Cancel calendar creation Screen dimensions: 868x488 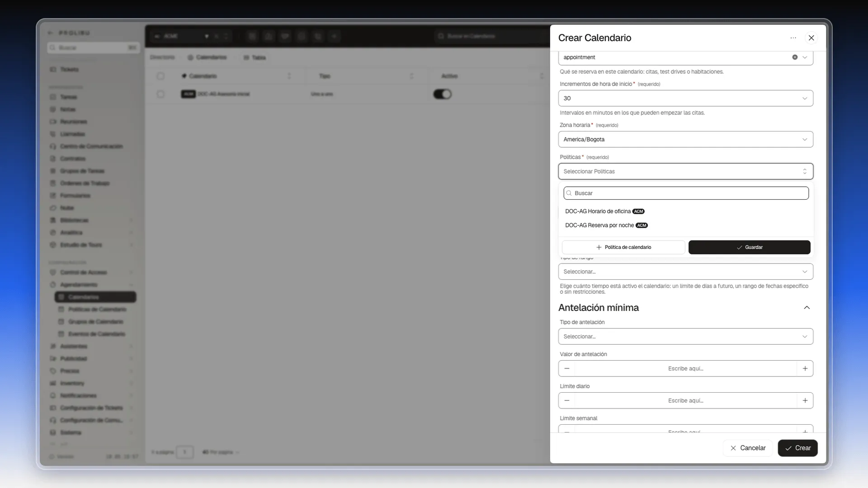[748, 448]
